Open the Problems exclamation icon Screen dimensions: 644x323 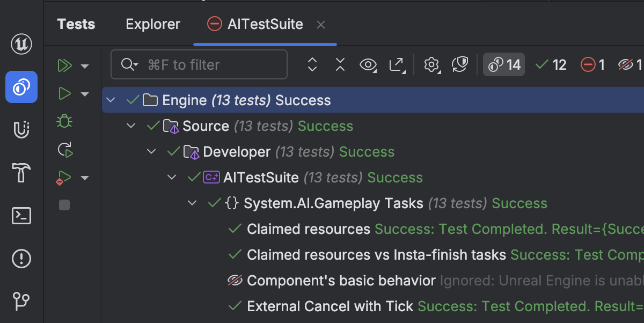21,259
